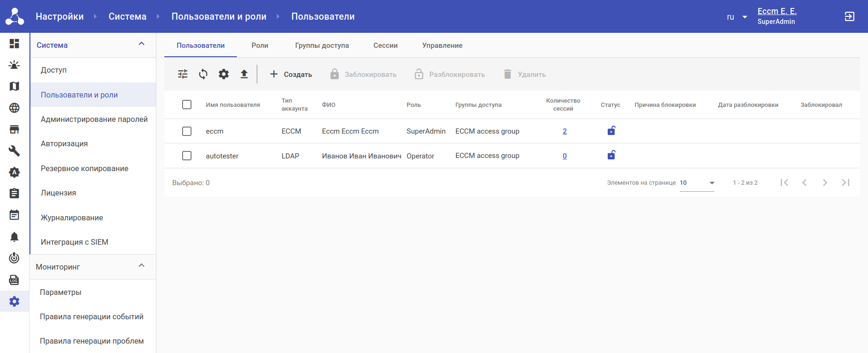The width and height of the screenshot is (868, 353).
Task: Select the eccm user row checkbox
Action: pos(187,131)
